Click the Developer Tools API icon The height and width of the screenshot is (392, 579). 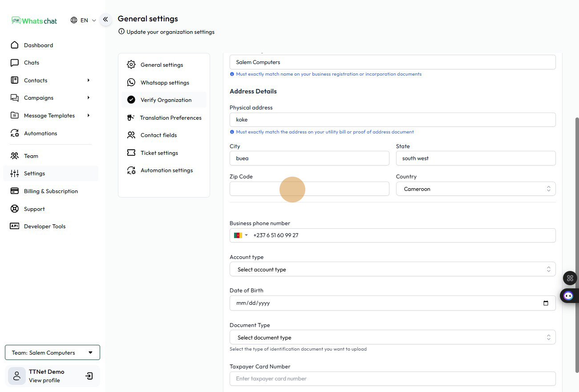click(x=15, y=226)
